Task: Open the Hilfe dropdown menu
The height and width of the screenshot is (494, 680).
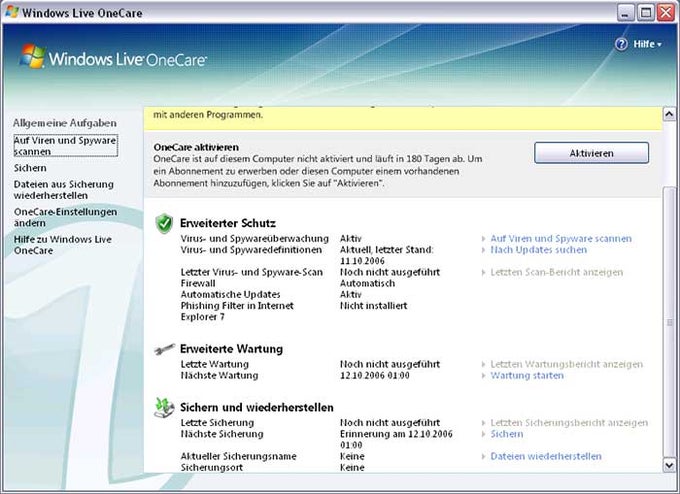Action: 647,44
